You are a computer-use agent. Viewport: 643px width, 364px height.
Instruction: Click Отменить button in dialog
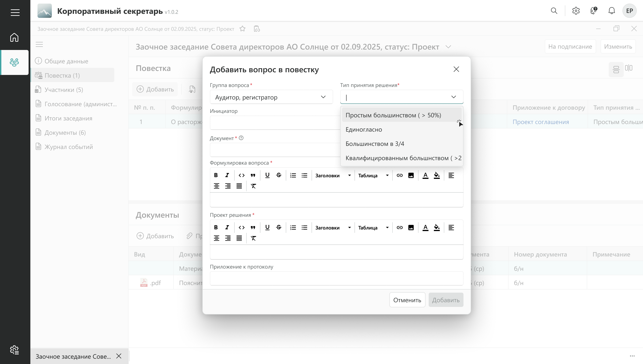[407, 300]
